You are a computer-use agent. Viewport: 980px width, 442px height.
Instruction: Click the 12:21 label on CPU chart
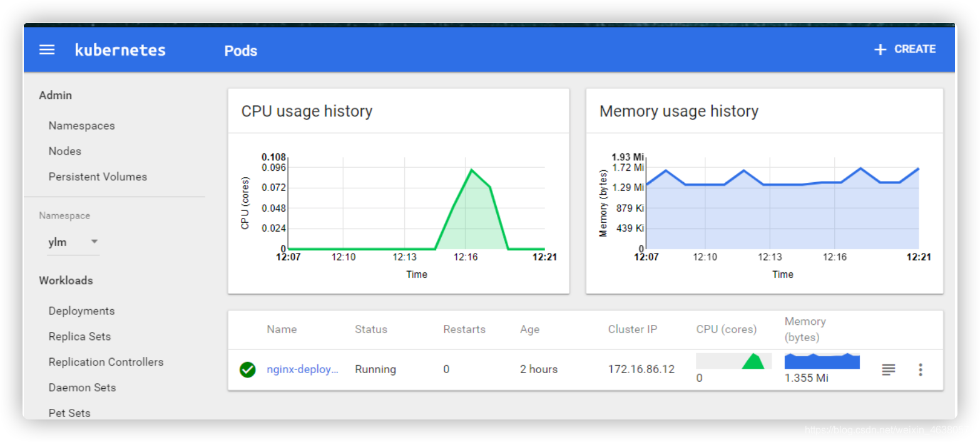[x=544, y=257]
